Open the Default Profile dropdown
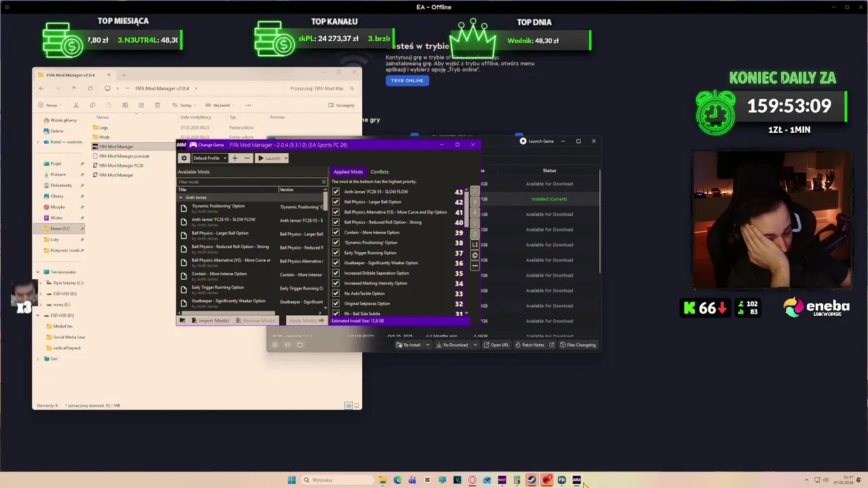 tap(210, 158)
